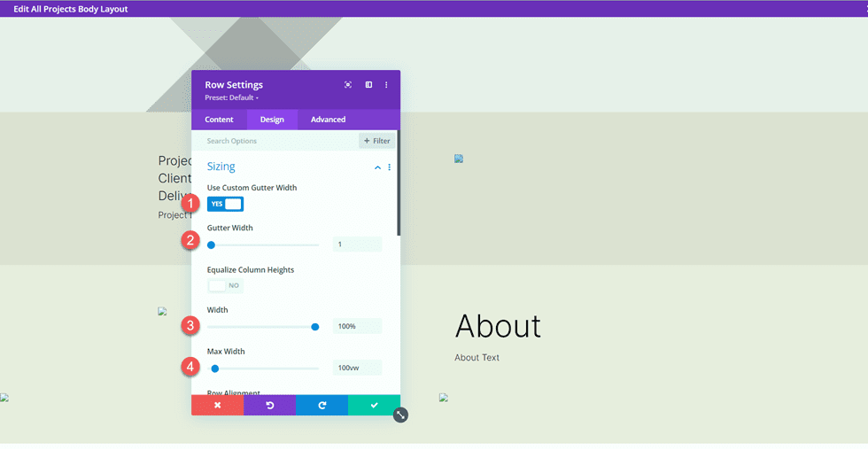
Task: Click the Filter button
Action: tap(376, 141)
